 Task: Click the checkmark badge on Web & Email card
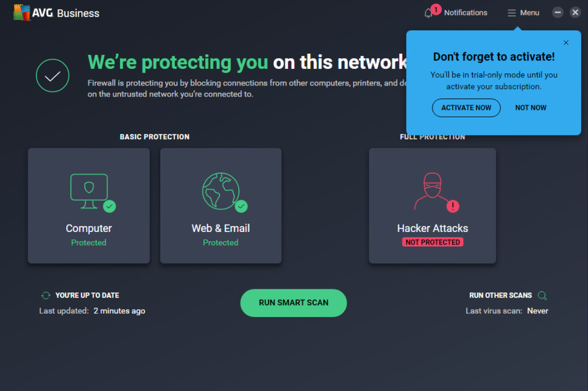pyautogui.click(x=242, y=207)
